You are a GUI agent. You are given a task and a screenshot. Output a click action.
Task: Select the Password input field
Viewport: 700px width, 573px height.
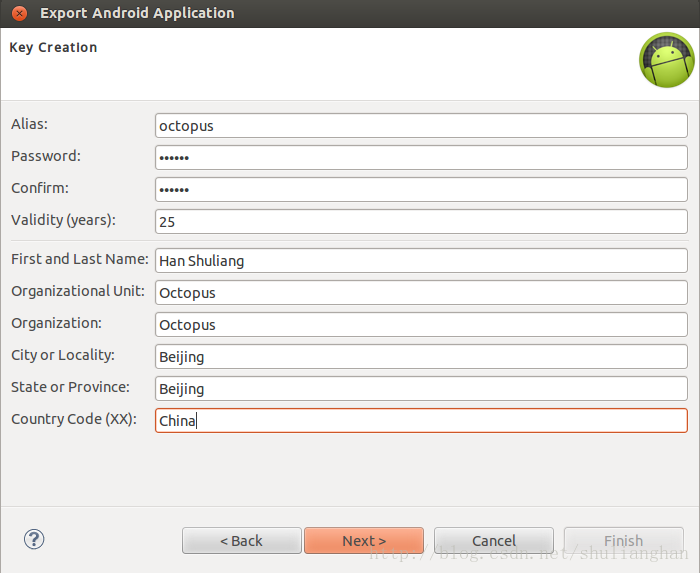[421, 158]
